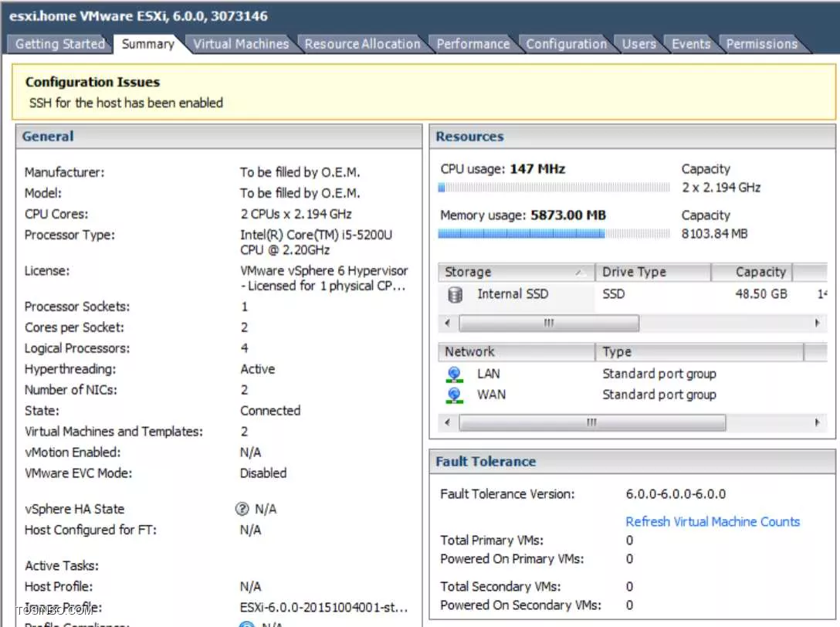
Task: Open the Getting Started tab
Action: click(60, 44)
